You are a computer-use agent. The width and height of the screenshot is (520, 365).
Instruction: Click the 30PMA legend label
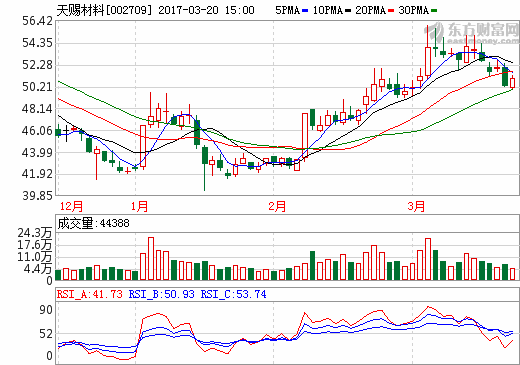coord(413,10)
